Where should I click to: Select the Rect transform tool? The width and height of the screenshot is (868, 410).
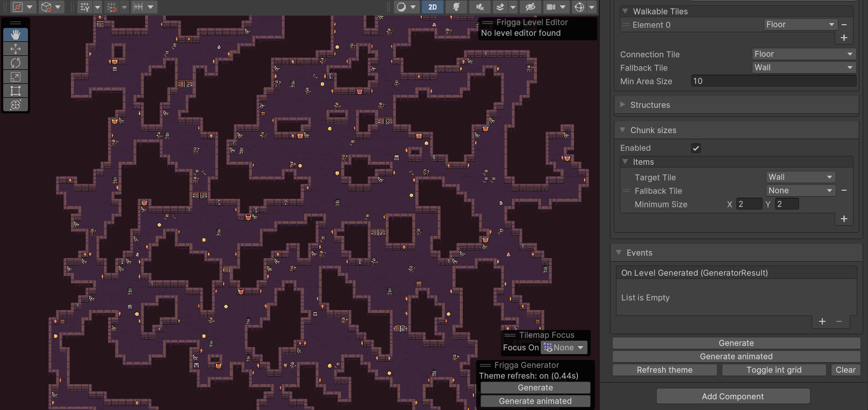pyautogui.click(x=16, y=91)
